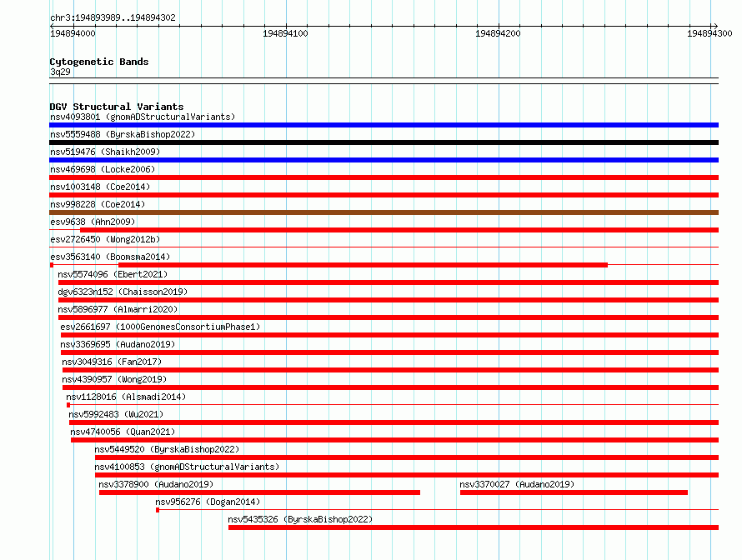
Task: Click the blue bar under nsv519476
Action: [x=384, y=160]
